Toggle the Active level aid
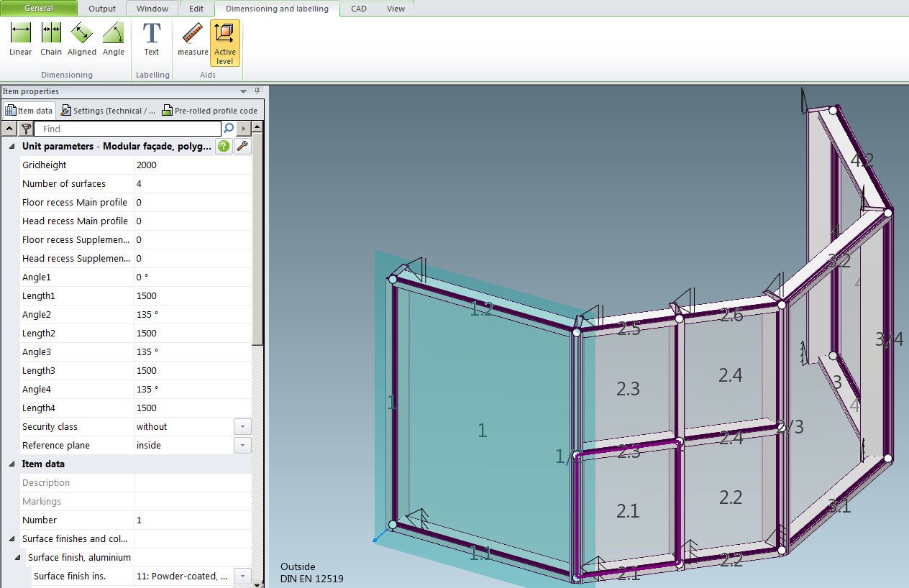The image size is (909, 588). (225, 43)
